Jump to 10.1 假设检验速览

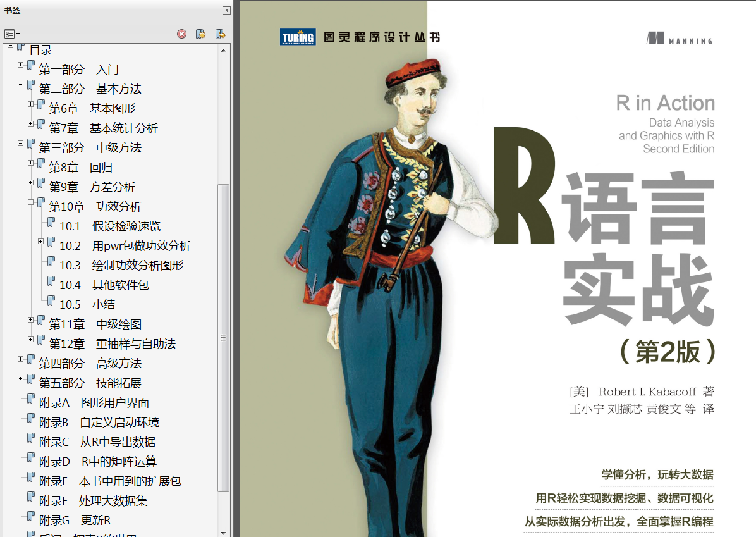(x=110, y=226)
